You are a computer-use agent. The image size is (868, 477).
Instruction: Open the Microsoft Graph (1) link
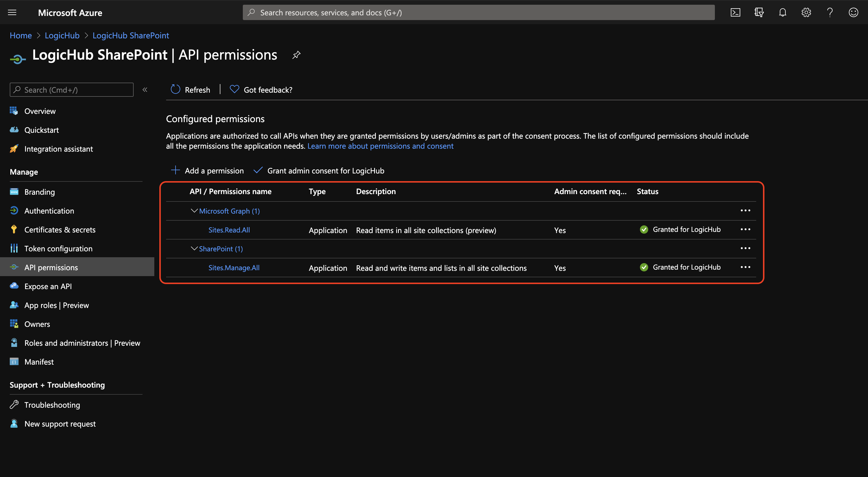tap(230, 211)
